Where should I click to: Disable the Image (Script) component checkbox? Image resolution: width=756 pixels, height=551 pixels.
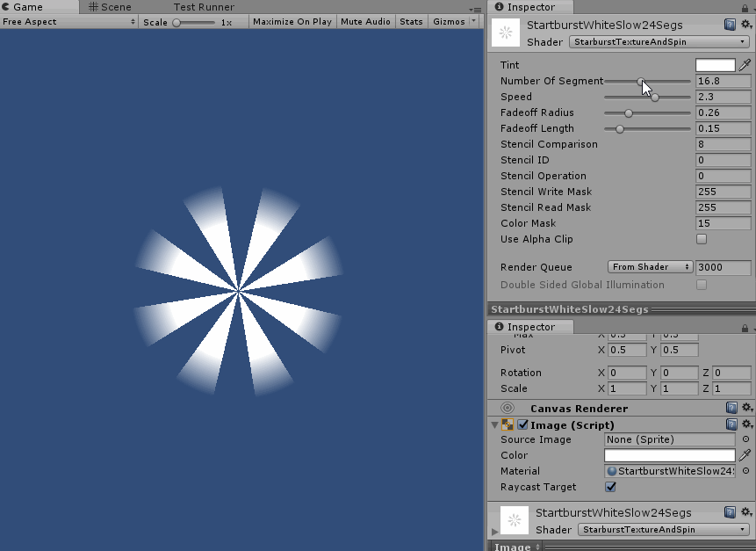tap(523, 424)
